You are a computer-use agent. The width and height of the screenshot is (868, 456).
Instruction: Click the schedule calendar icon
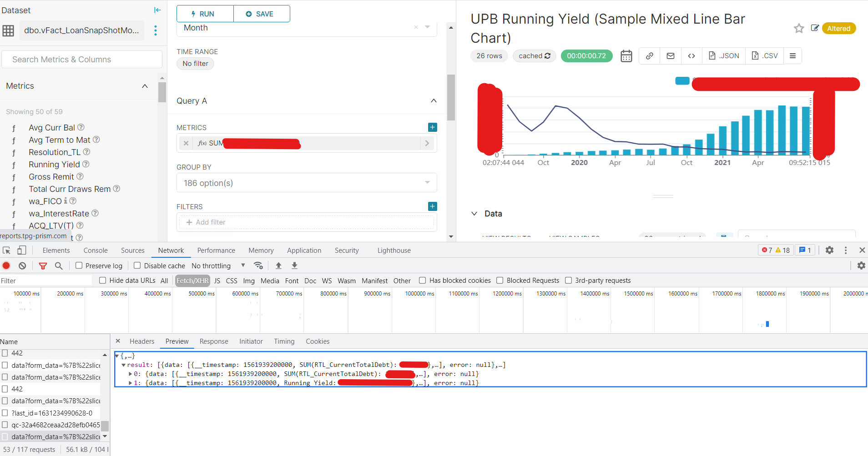click(626, 55)
